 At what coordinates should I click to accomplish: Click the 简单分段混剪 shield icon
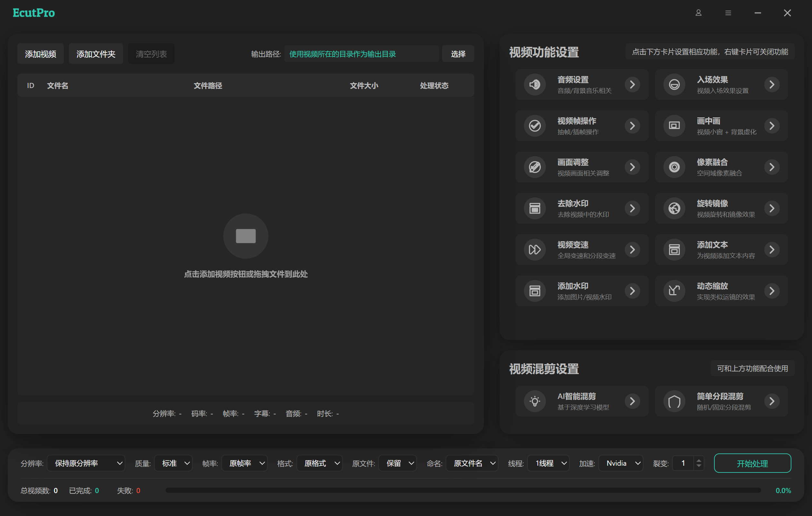[674, 401]
